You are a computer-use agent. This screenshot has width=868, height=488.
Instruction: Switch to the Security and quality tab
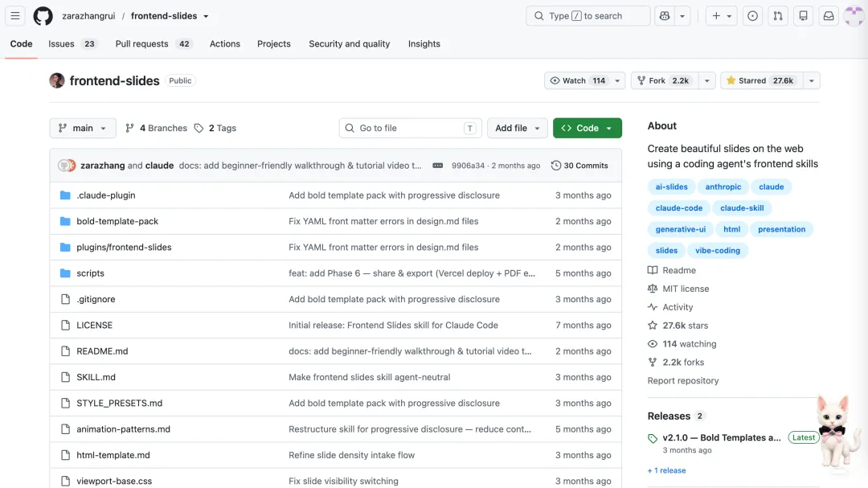click(x=350, y=43)
